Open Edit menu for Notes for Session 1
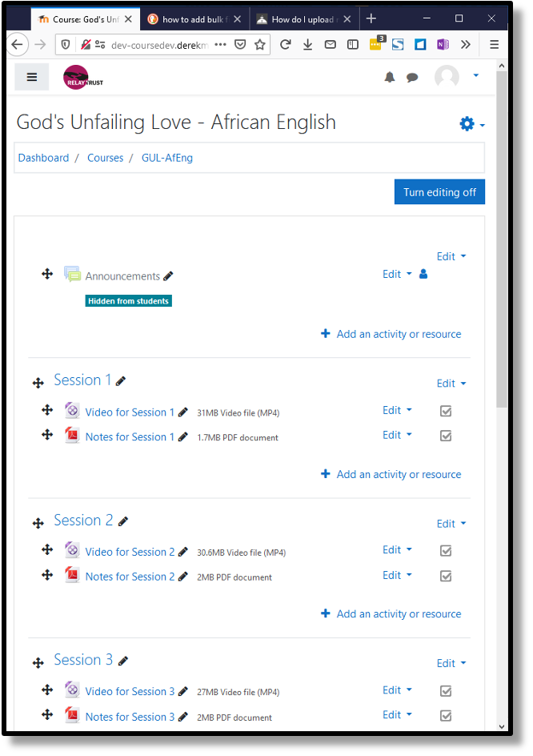Screen dimensions: 533x756 tap(397, 435)
